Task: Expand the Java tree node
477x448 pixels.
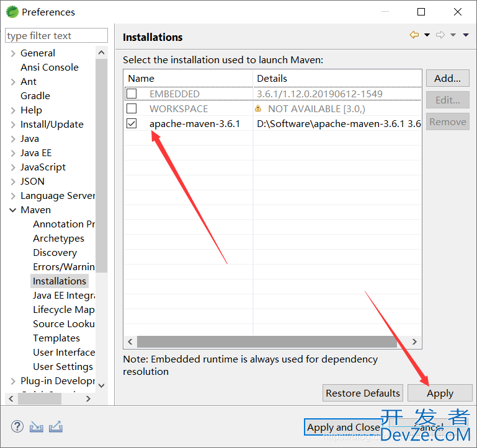Action: [13, 139]
